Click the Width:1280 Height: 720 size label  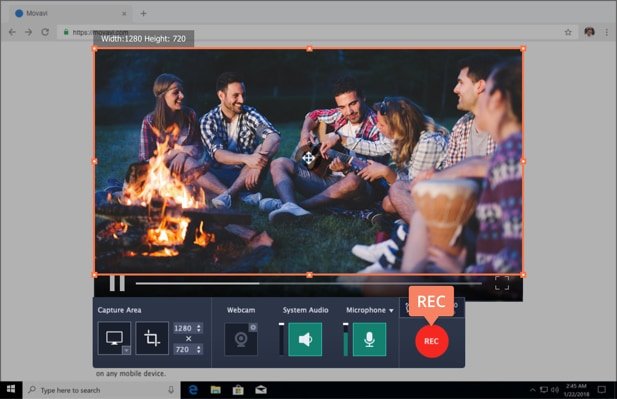[x=143, y=39]
